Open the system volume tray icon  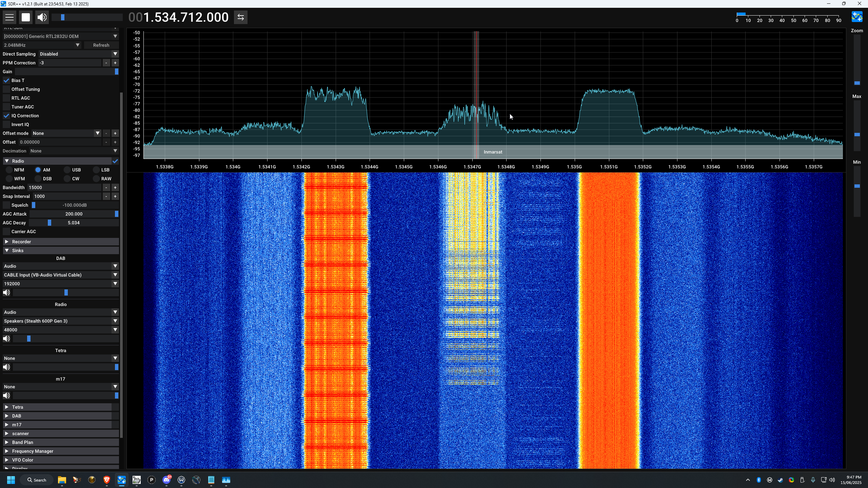pos(832,480)
